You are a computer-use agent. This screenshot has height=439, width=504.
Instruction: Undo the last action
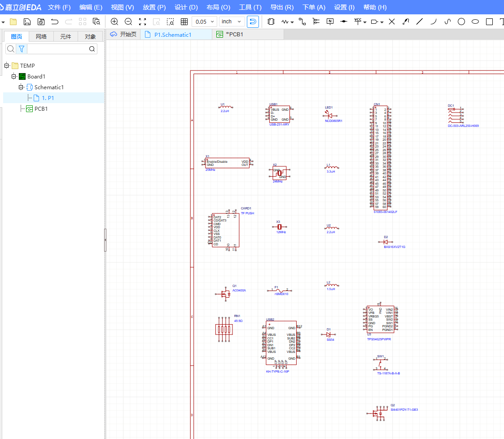coord(55,22)
